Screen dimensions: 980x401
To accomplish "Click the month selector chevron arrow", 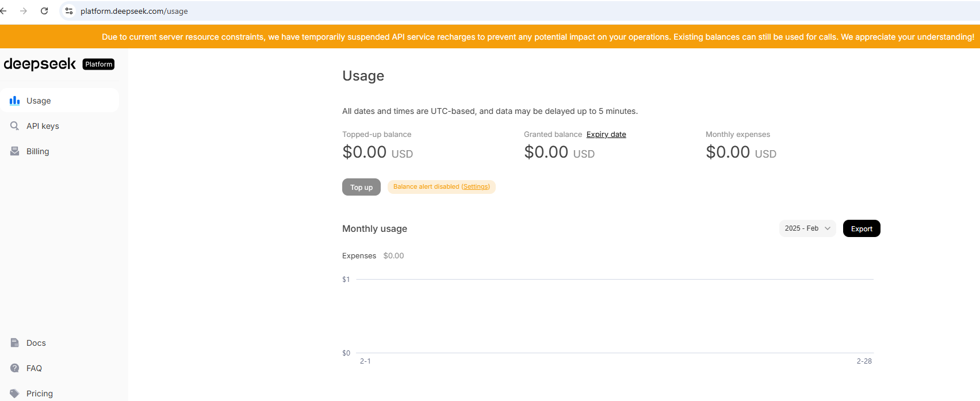I will [x=828, y=228].
